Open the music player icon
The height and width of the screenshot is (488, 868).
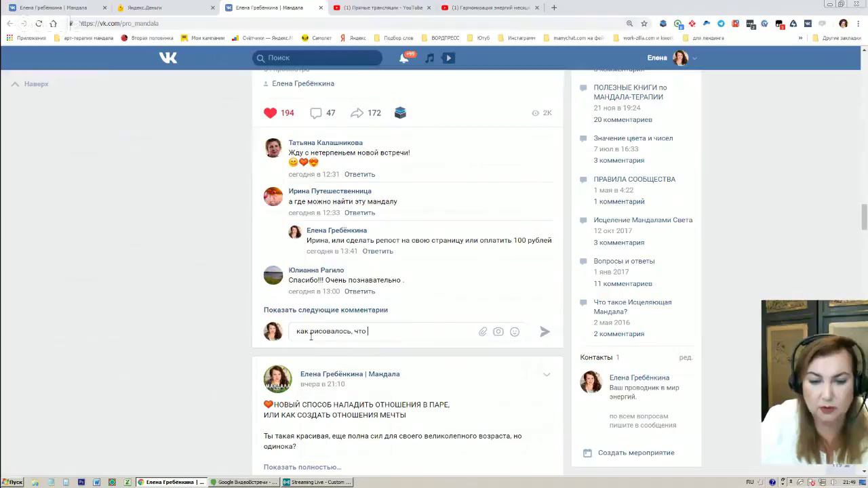(x=429, y=58)
